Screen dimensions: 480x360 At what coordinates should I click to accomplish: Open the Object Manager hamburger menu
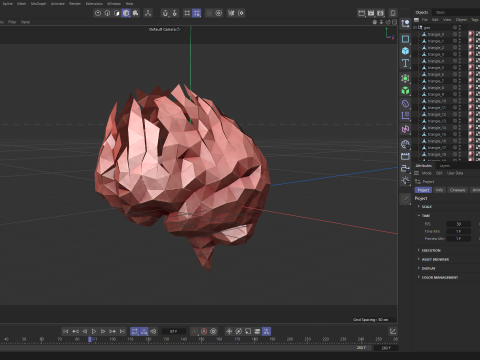416,20
